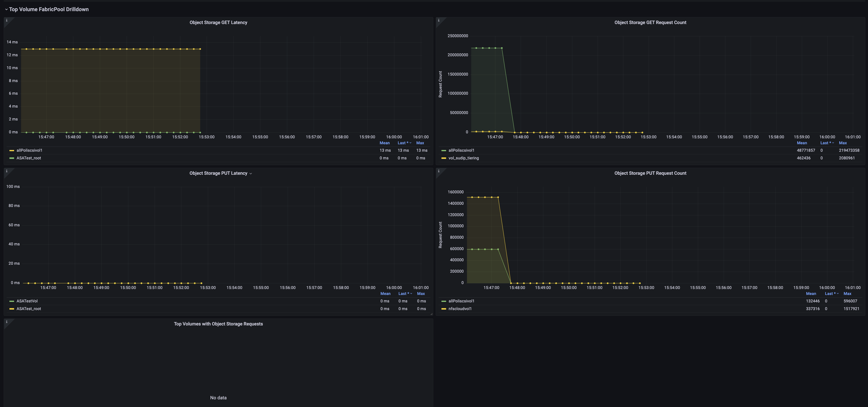
Task: Click Top Volumes with Object Storage Requests title
Action: (x=218, y=324)
